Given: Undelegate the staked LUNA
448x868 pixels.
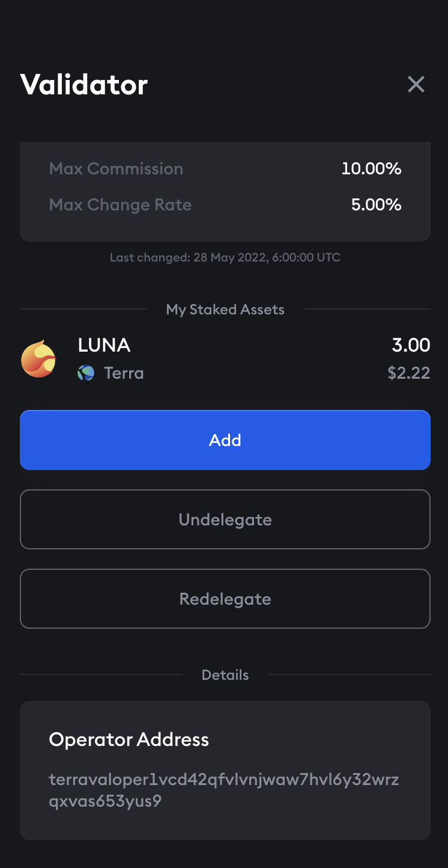Looking at the screenshot, I should tap(225, 519).
